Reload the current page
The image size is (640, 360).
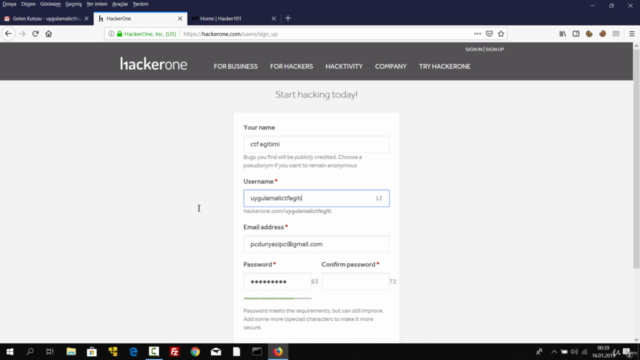(36, 34)
